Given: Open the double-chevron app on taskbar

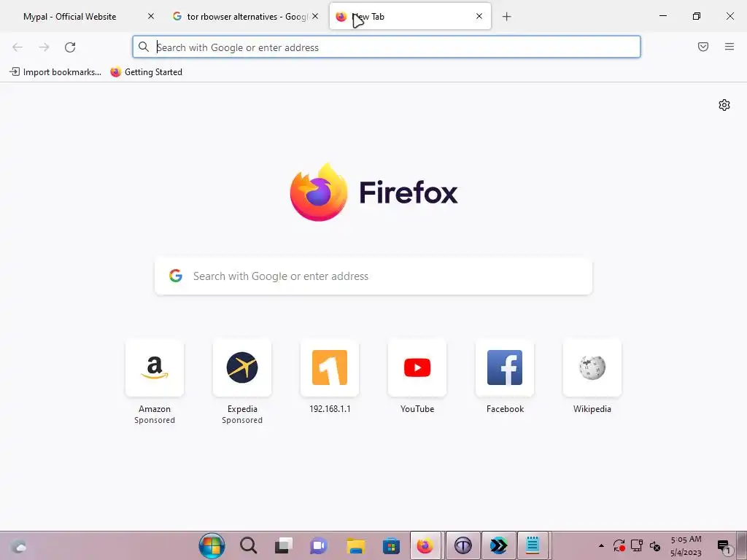Looking at the screenshot, I should (498, 545).
